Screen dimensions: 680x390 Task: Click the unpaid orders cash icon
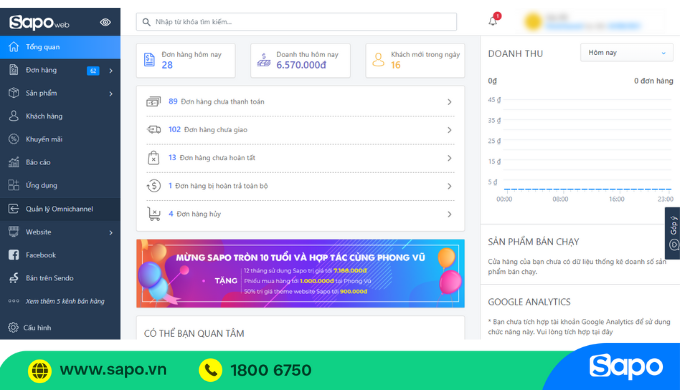(x=154, y=102)
